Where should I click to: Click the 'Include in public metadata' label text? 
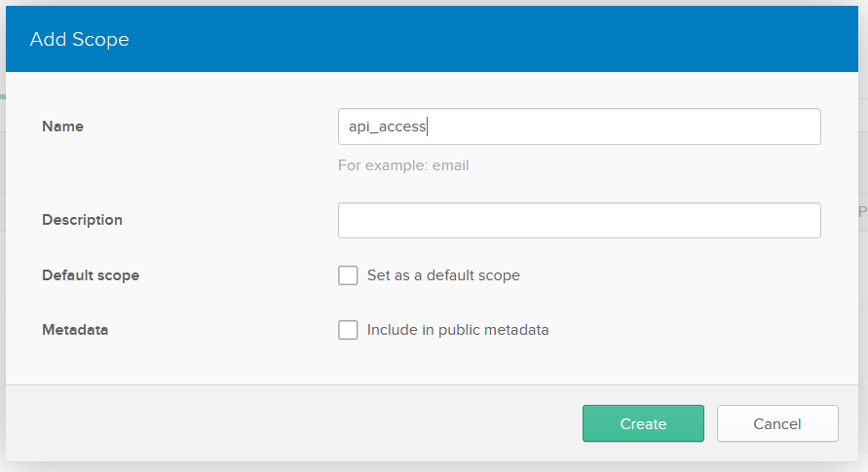[458, 330]
